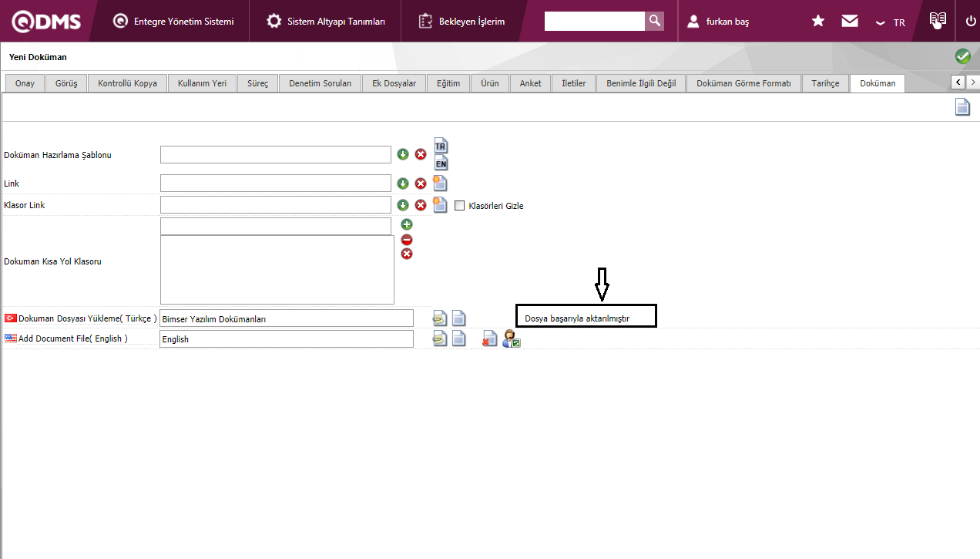Add shortcut folder with green plus
The width and height of the screenshot is (980, 559).
407,224
